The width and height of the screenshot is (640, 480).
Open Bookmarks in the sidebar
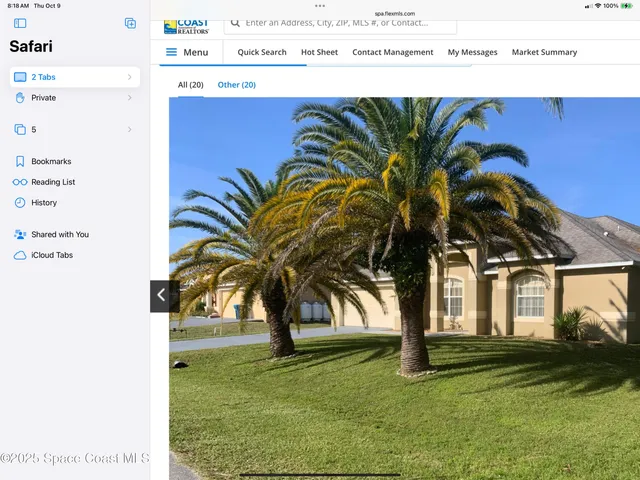click(50, 161)
